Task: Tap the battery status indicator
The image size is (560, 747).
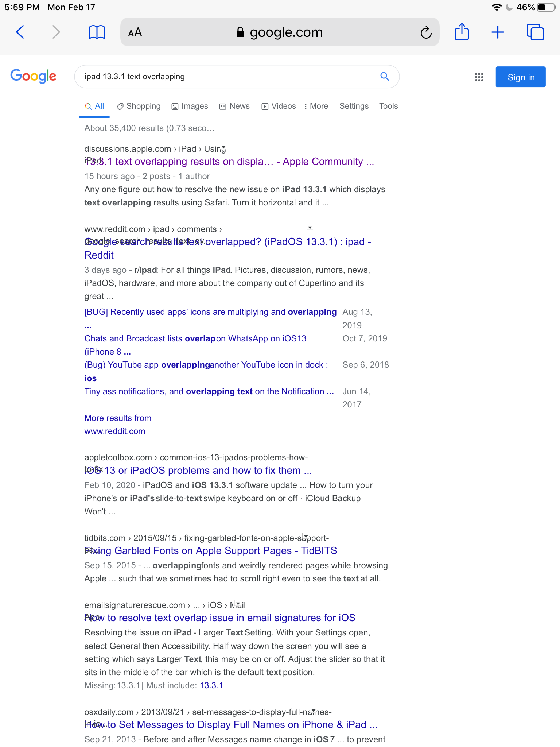Action: pos(547,7)
